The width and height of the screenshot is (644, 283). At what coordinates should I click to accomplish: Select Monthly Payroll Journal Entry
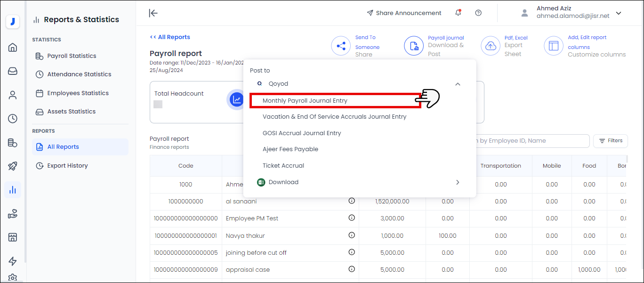point(305,101)
